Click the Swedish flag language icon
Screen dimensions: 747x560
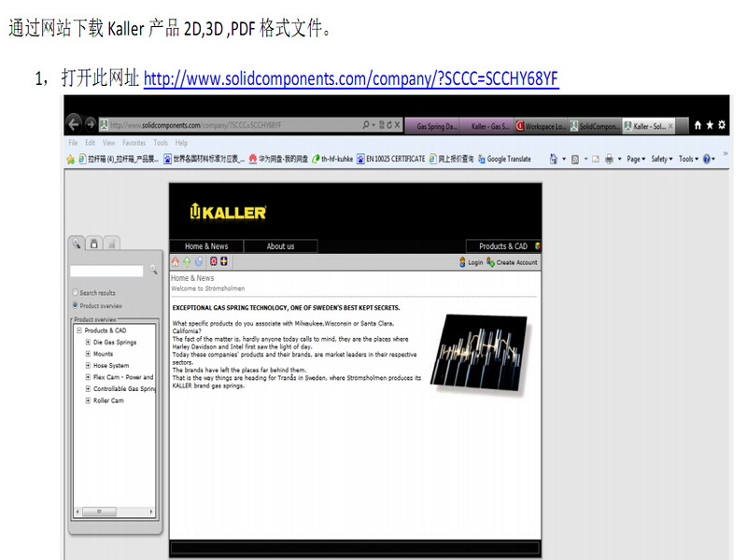(224, 262)
